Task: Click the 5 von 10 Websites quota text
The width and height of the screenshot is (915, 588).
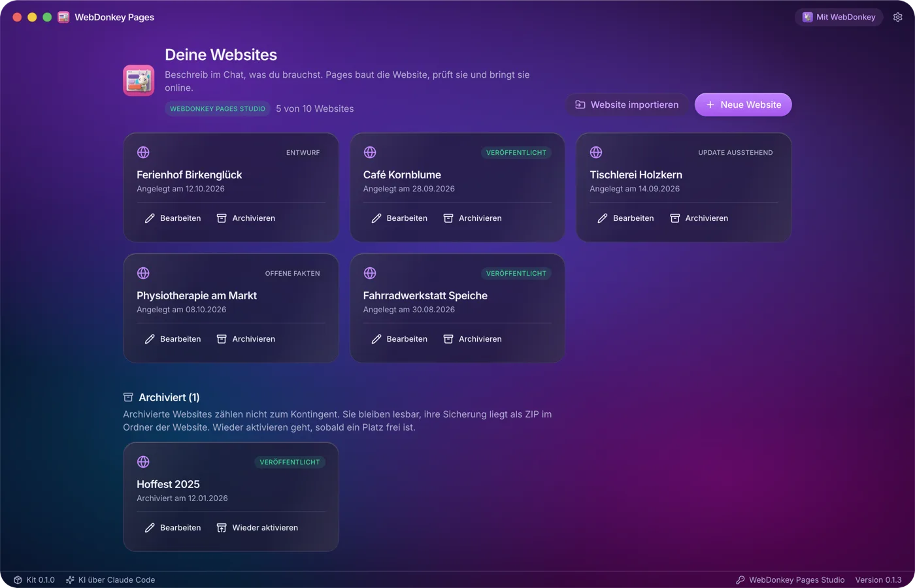Action: tap(315, 109)
